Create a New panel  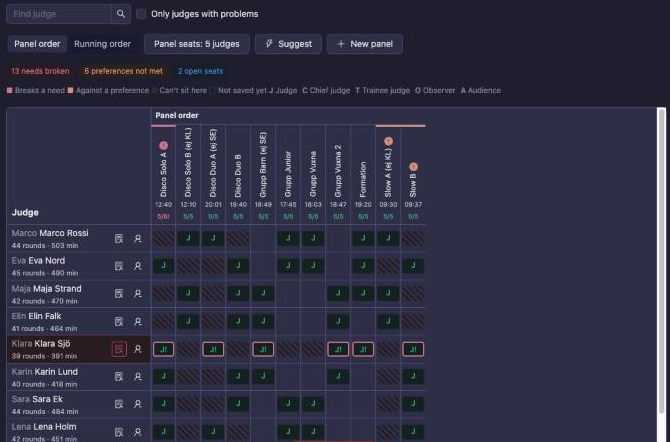click(x=364, y=44)
